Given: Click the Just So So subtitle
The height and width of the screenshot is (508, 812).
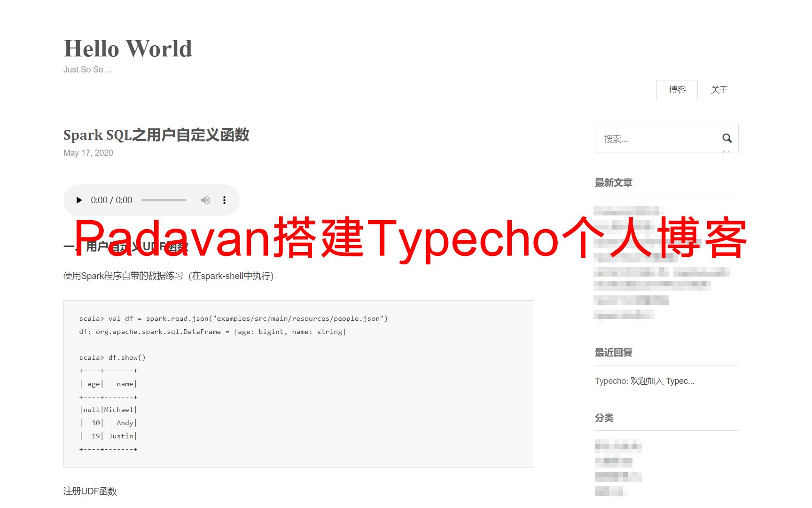Looking at the screenshot, I should tap(88, 70).
